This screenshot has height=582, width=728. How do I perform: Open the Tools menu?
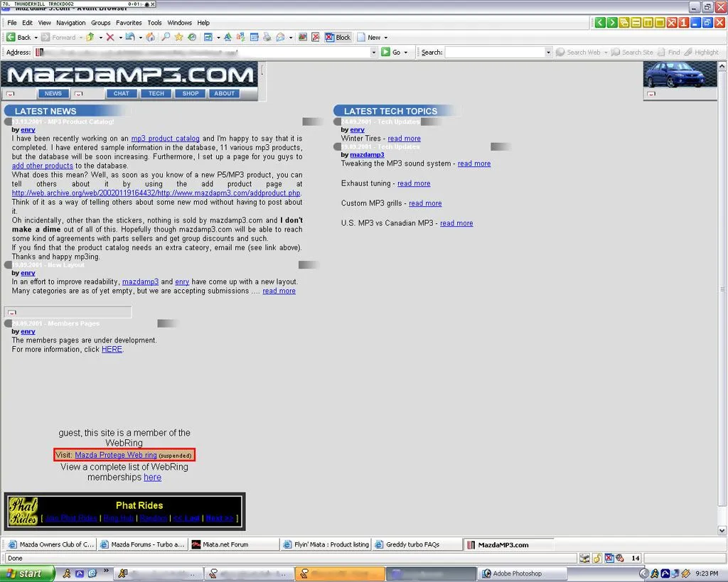(x=154, y=22)
